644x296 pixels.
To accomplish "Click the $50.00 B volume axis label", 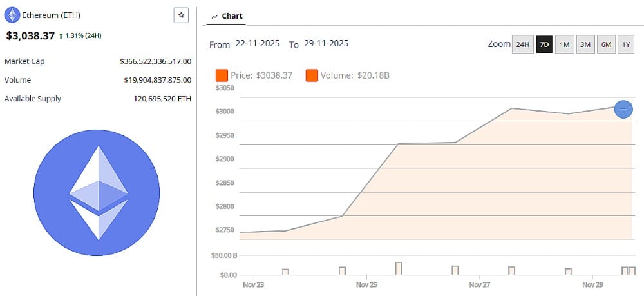I will (223, 255).
